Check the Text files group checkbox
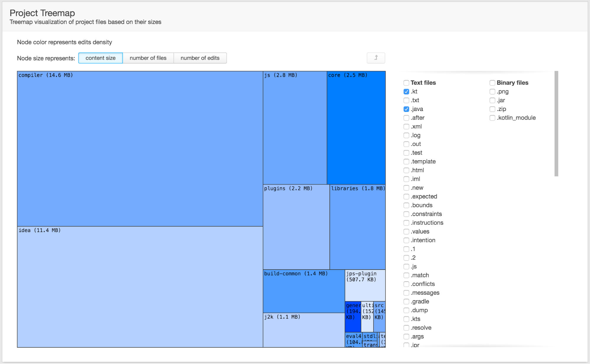590x364 pixels. [x=406, y=83]
